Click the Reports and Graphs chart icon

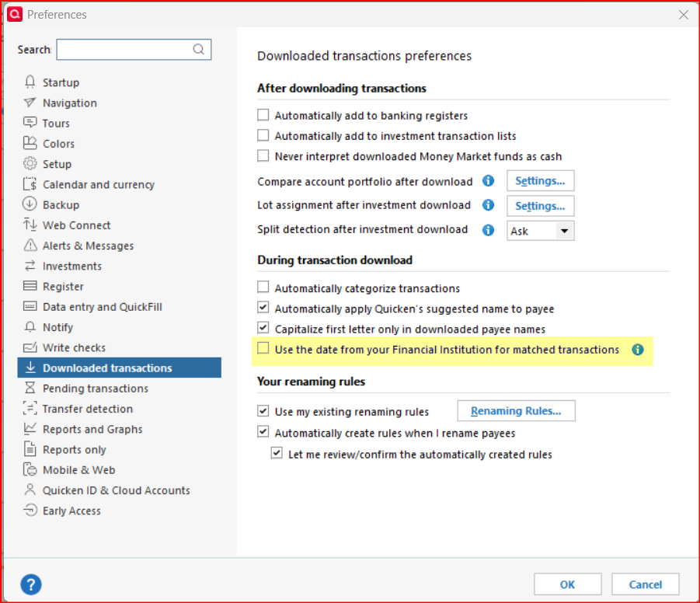(30, 429)
